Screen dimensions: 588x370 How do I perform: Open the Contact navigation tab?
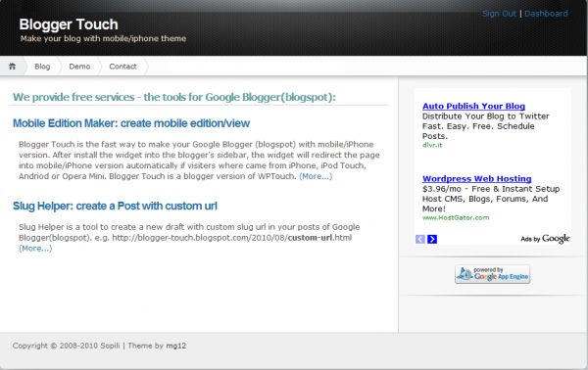coord(122,67)
